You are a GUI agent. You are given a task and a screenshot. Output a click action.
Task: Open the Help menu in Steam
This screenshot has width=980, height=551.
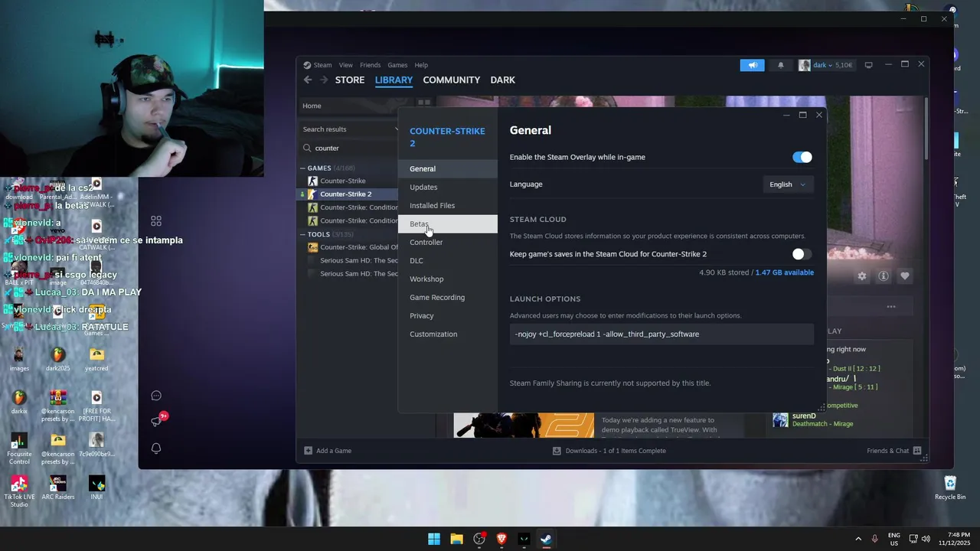tap(421, 65)
